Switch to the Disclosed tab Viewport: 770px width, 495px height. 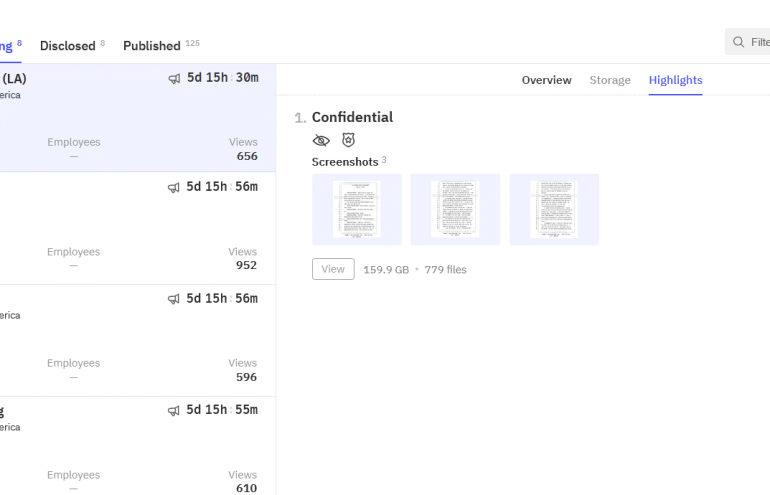pyautogui.click(x=67, y=46)
